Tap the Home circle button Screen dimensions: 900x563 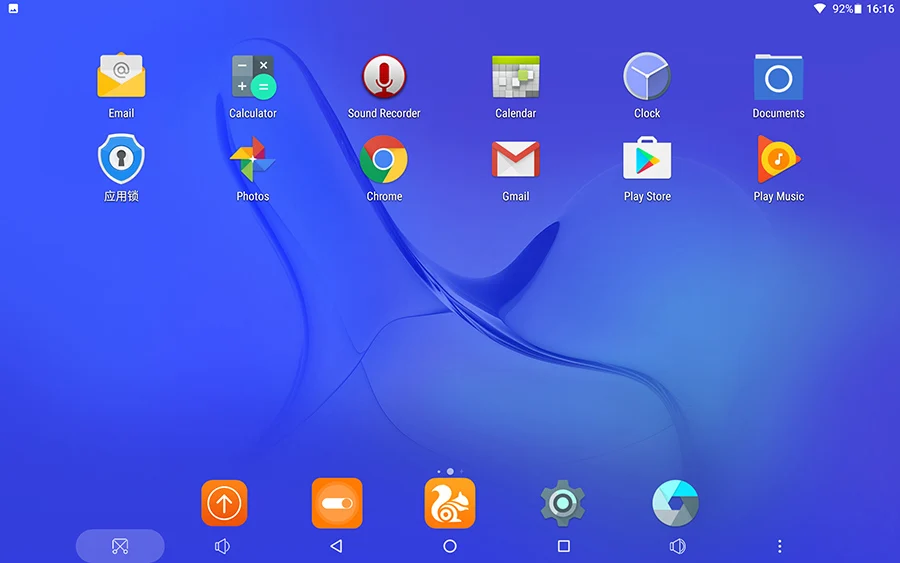(450, 546)
